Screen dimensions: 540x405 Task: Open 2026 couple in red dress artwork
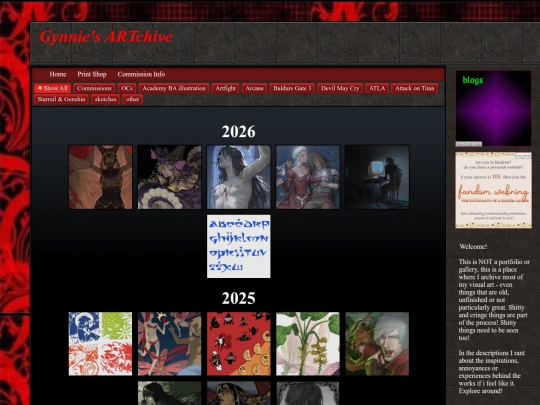click(308, 177)
